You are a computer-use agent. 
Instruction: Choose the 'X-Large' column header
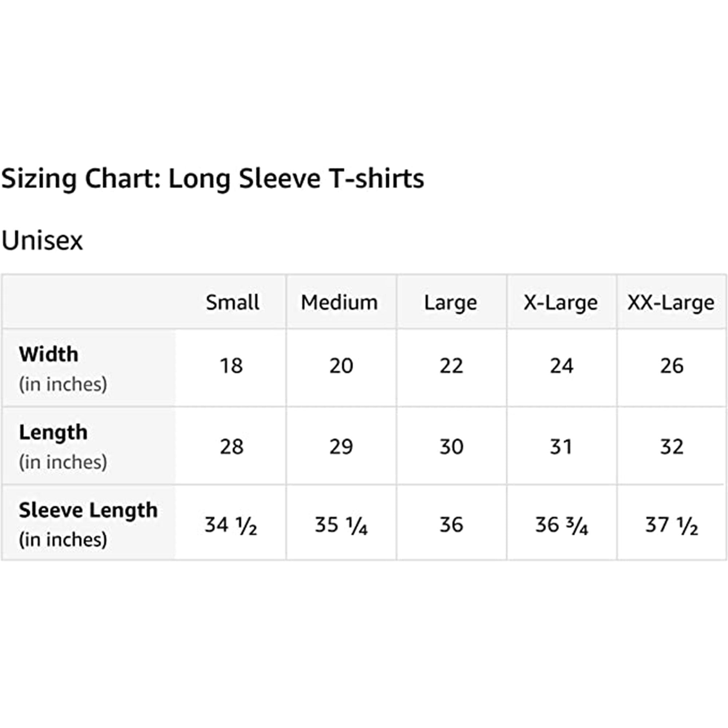point(560,303)
